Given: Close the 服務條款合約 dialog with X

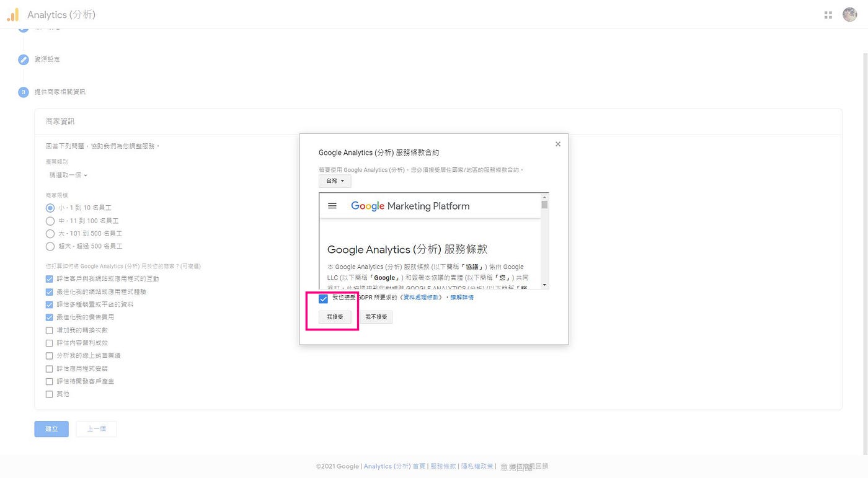Looking at the screenshot, I should pyautogui.click(x=558, y=144).
